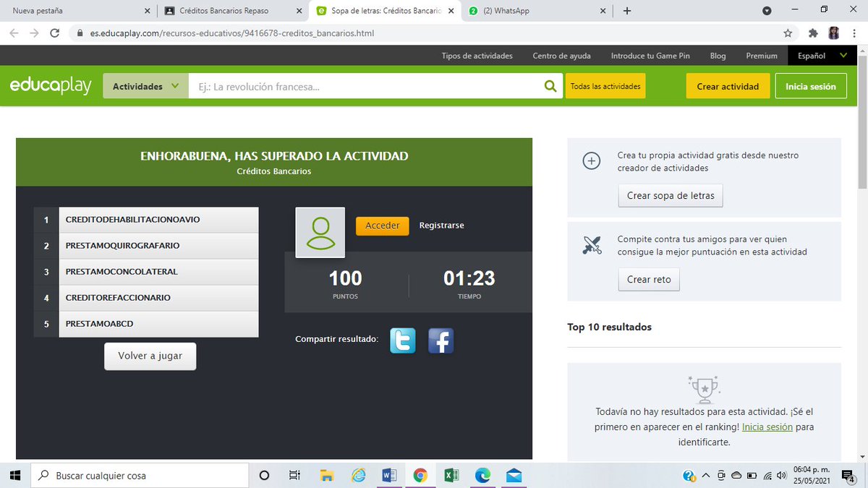This screenshot has height=488, width=868.
Task: Open the Windows Start menu
Action: [x=14, y=475]
